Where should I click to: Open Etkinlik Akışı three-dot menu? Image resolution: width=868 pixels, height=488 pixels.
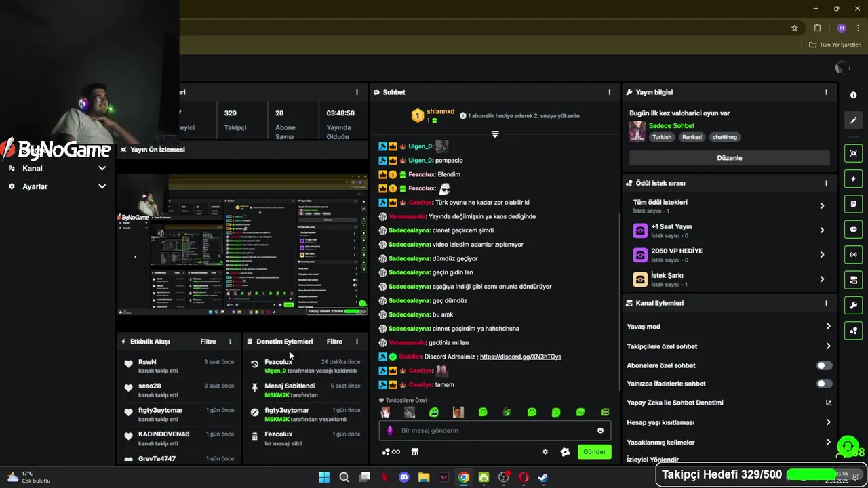[x=230, y=342]
